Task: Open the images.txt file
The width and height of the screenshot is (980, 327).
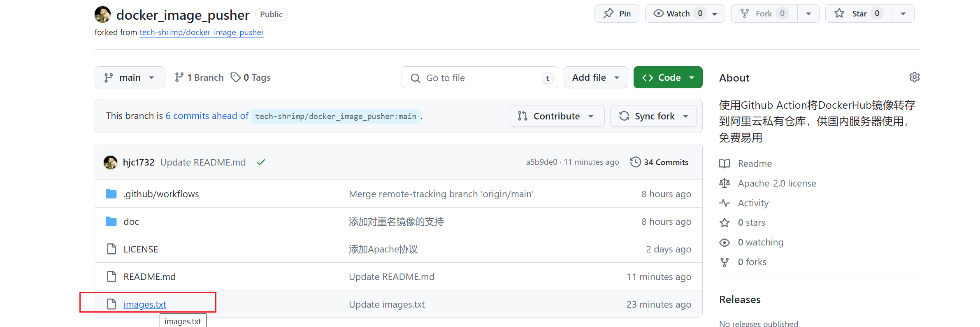Action: (145, 304)
